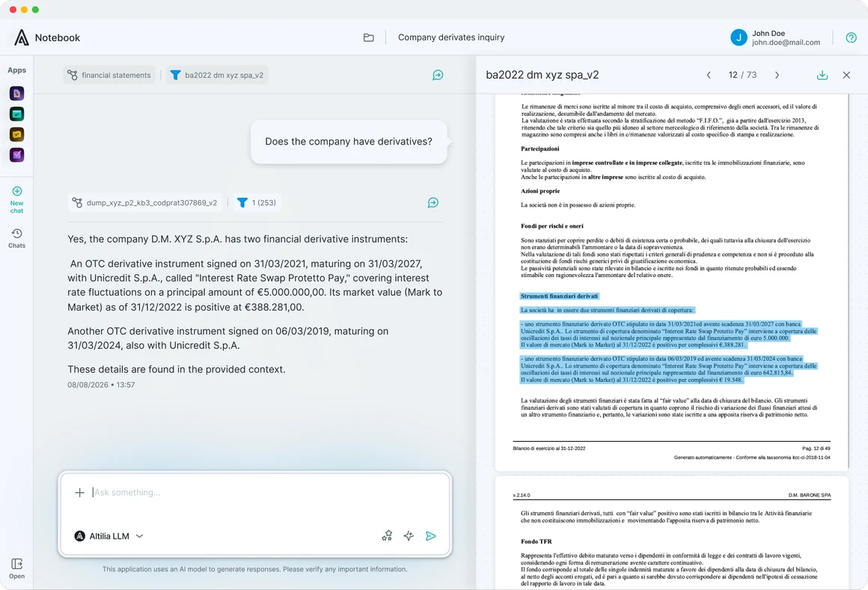868x590 pixels.
Task: Open the first purple app in the sidebar
Action: (x=16, y=93)
